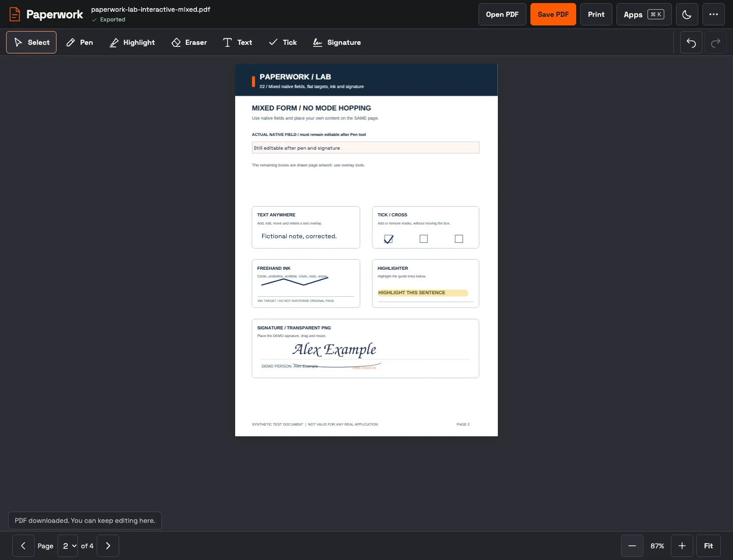Print the document
Image resolution: width=733 pixels, height=560 pixels.
point(596,14)
